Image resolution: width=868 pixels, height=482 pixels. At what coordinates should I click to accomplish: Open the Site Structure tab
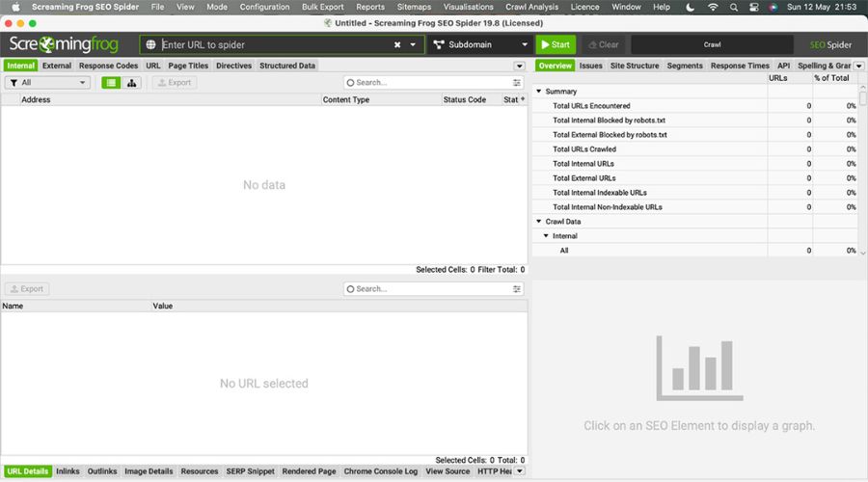[x=635, y=66]
